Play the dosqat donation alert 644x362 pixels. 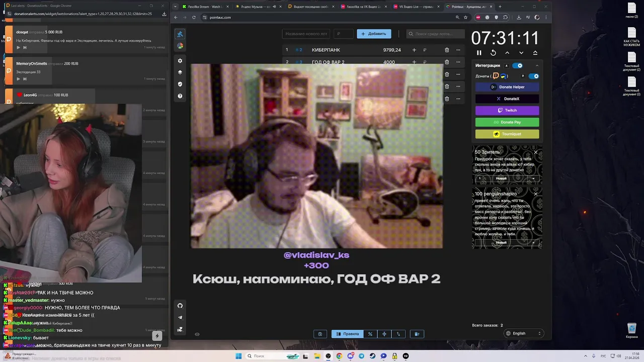tap(19, 47)
